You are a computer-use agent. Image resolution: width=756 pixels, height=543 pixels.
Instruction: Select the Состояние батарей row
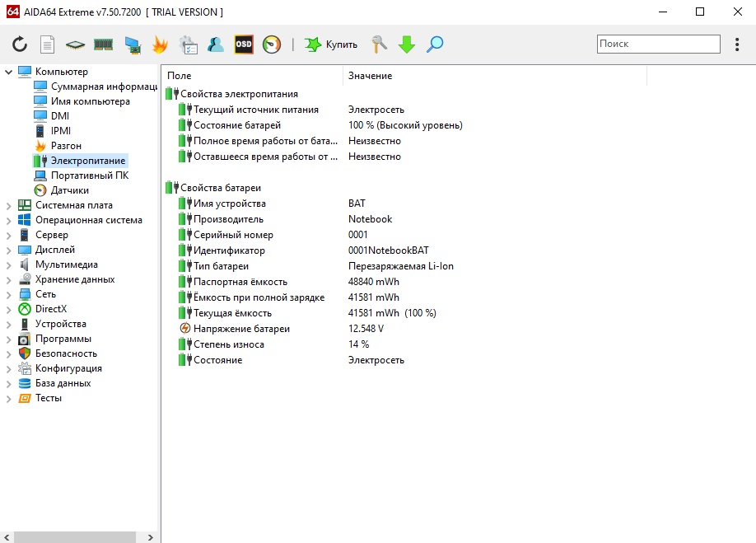pos(320,125)
